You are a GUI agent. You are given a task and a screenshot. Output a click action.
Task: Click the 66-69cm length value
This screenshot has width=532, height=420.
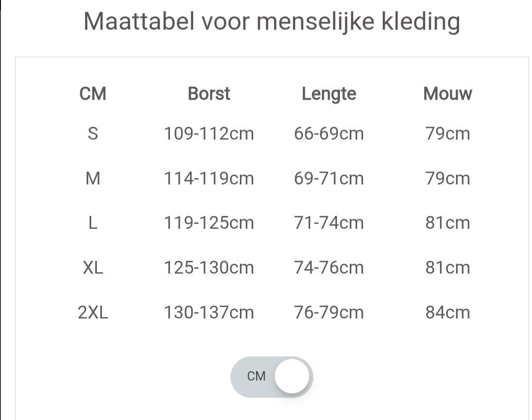coord(329,134)
